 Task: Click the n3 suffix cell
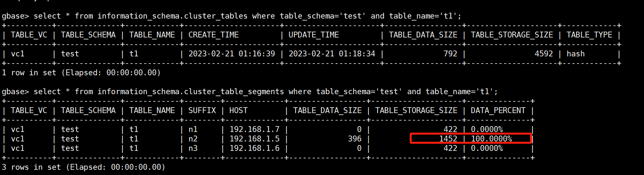coord(193,148)
